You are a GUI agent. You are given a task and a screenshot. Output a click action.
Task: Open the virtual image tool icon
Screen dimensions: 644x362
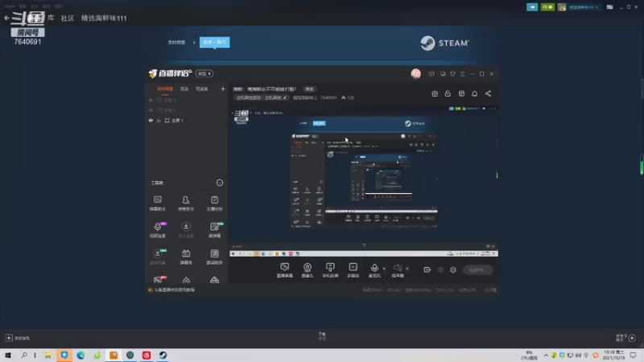[157, 257]
